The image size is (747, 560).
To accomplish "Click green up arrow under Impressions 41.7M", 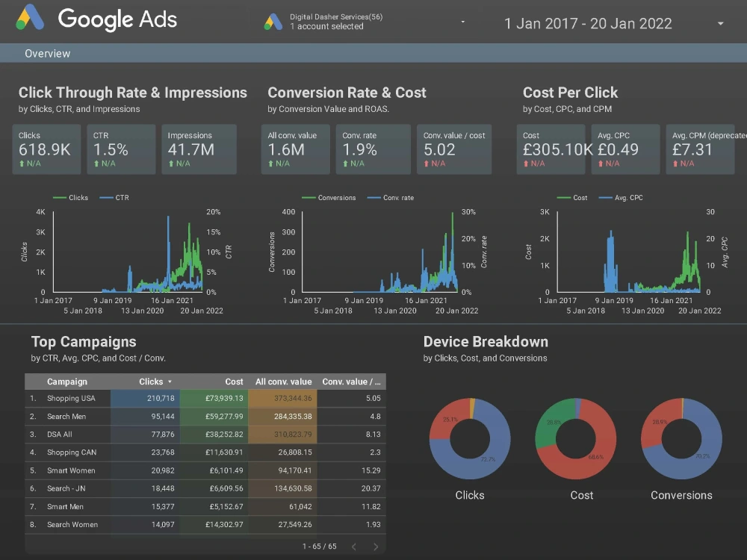I will pyautogui.click(x=170, y=164).
